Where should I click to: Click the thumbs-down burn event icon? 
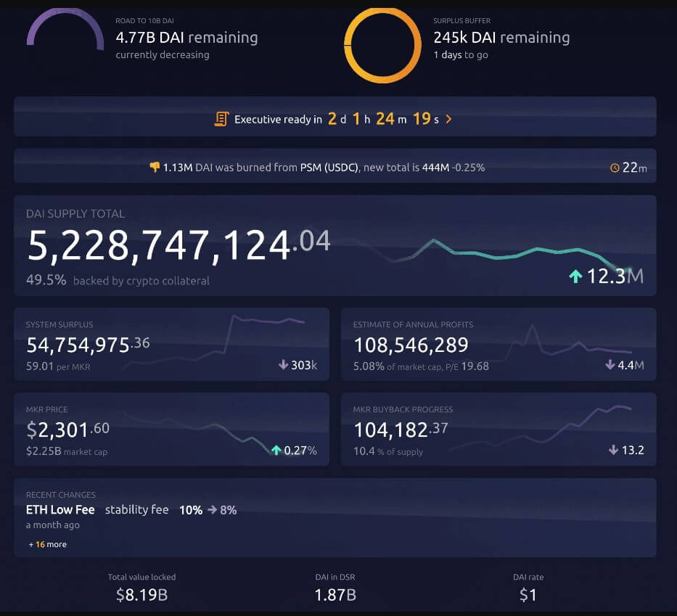pos(155,167)
